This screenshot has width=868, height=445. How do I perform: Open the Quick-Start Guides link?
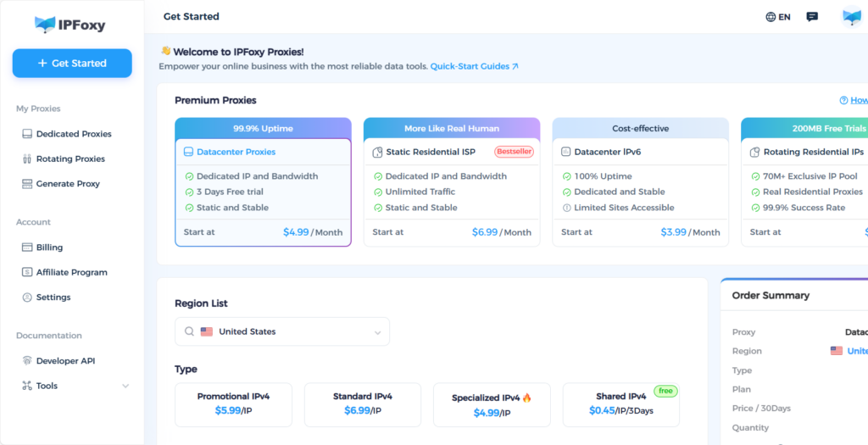474,66
